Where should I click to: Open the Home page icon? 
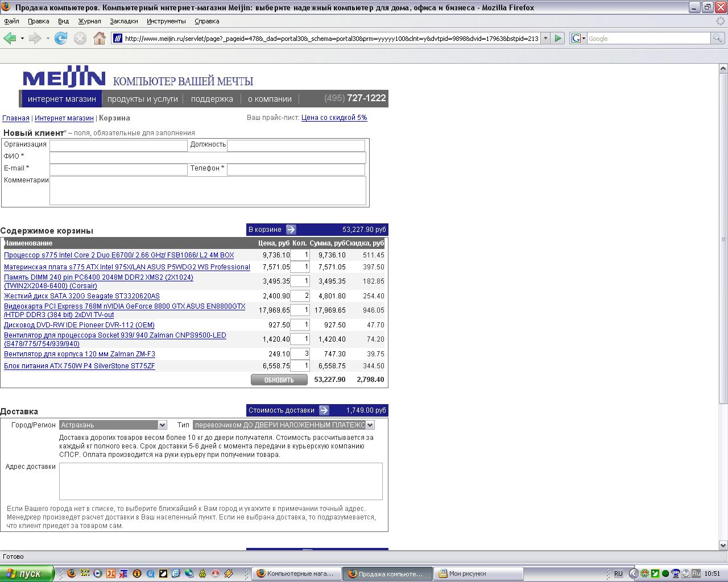100,38
